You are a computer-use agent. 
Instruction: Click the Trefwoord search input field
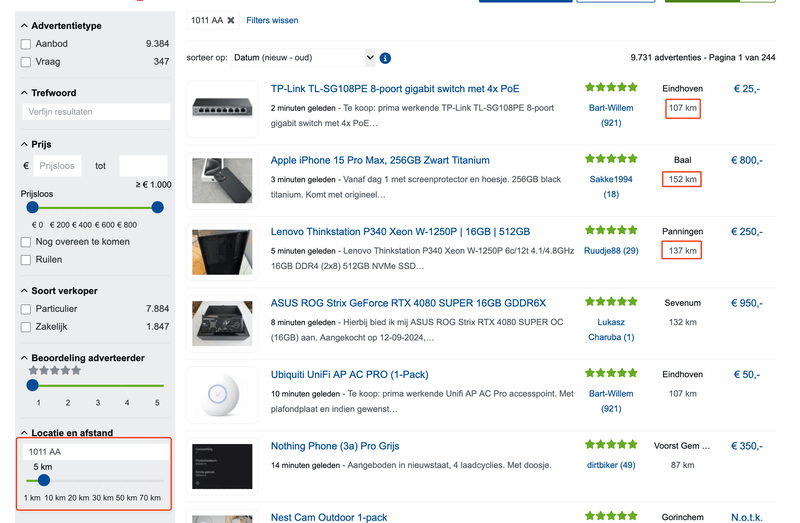tap(97, 112)
